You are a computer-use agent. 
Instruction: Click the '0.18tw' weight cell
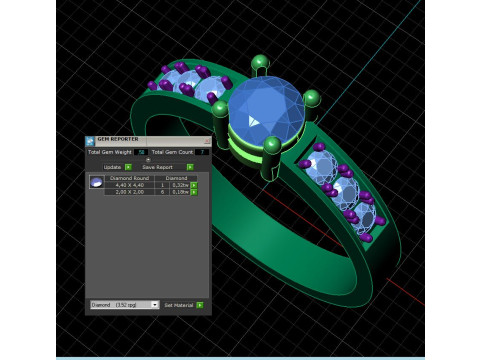[x=180, y=192]
